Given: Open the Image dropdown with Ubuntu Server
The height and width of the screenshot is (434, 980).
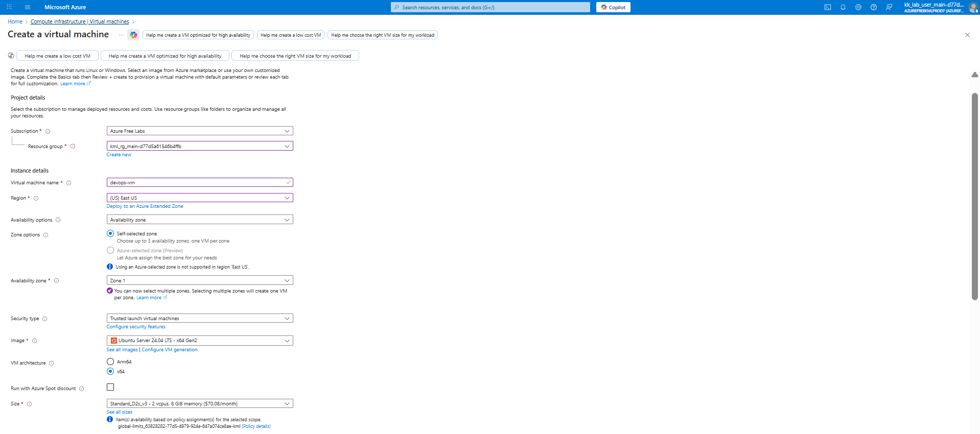Looking at the screenshot, I should tap(200, 341).
